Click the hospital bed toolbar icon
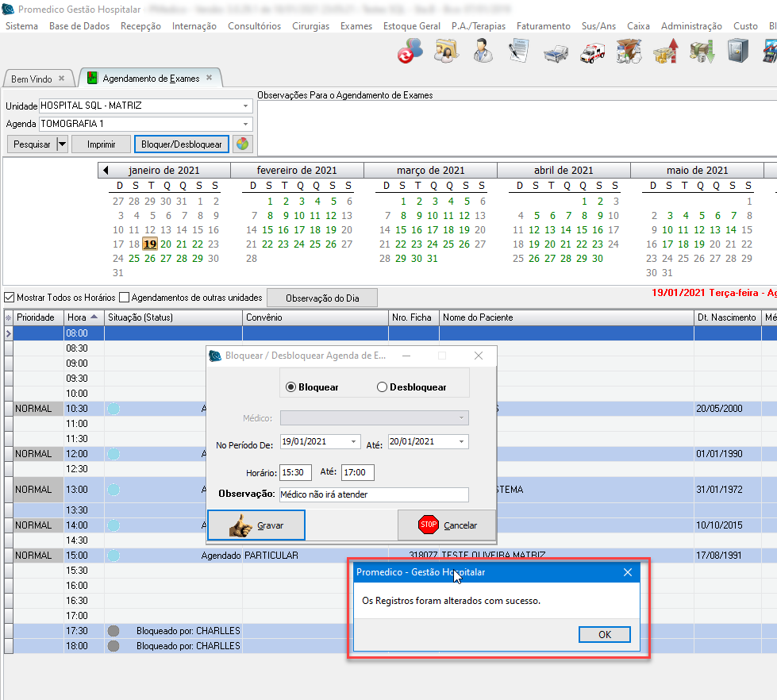This screenshot has height=700, width=777. [556, 52]
